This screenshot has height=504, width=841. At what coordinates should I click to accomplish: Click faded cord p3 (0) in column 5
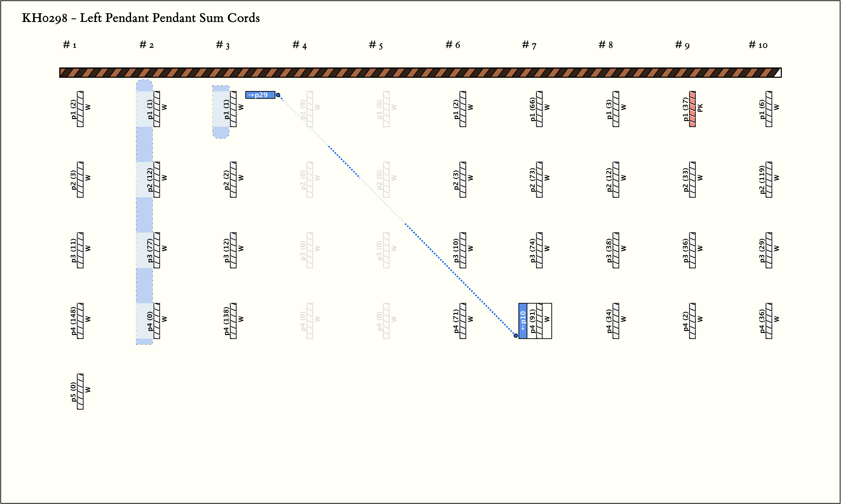(386, 250)
